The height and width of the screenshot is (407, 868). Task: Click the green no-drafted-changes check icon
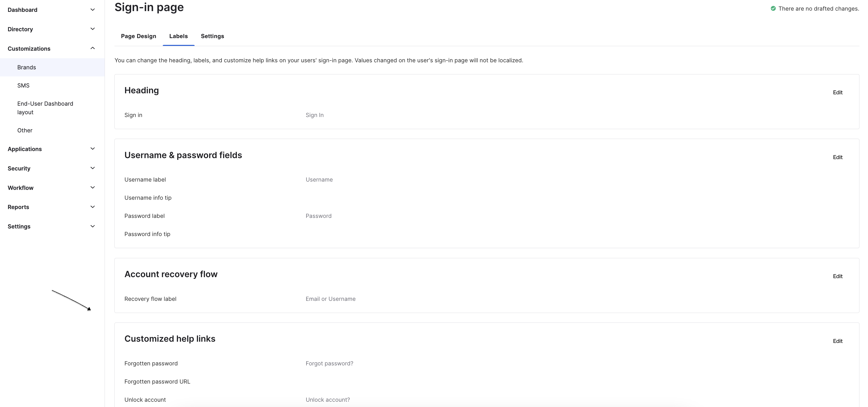773,8
